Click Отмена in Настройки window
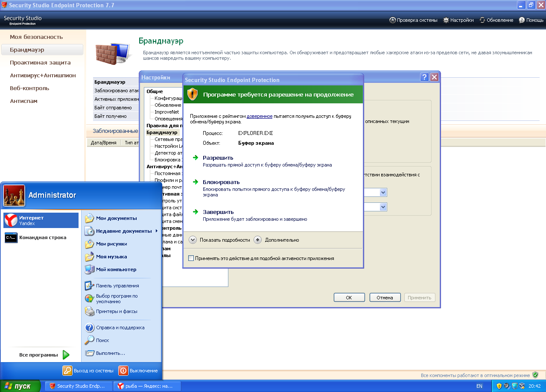Viewport: 546px width, 392px height. pos(385,298)
